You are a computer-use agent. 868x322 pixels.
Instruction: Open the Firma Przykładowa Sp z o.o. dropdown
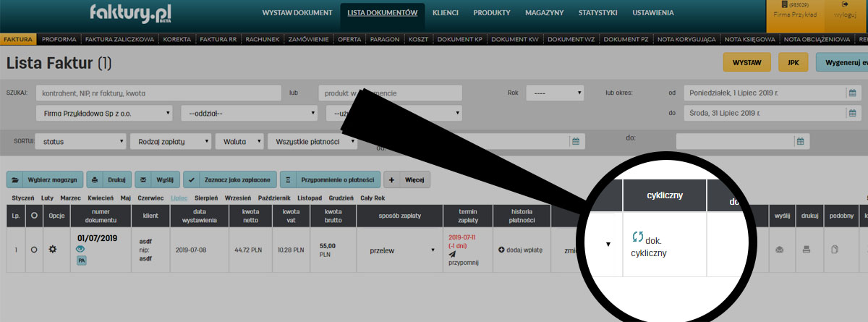pos(104,113)
